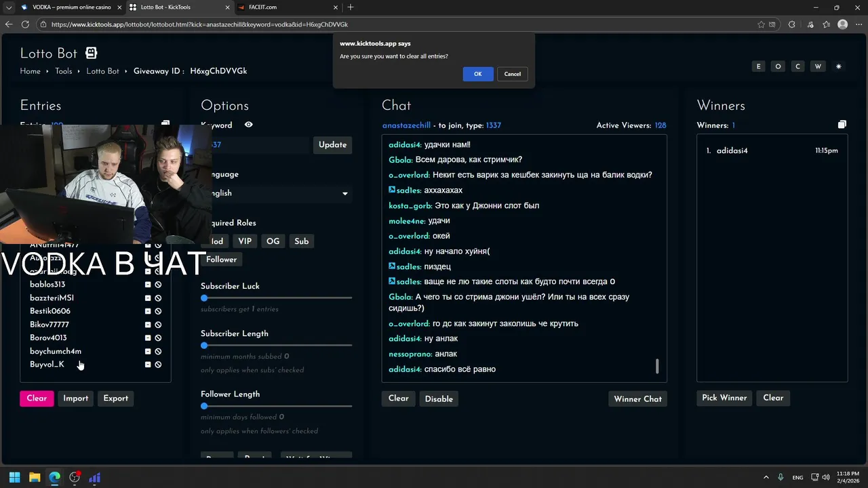Viewport: 868px width, 488px height.
Task: Toggle Sub required role
Action: tap(302, 241)
